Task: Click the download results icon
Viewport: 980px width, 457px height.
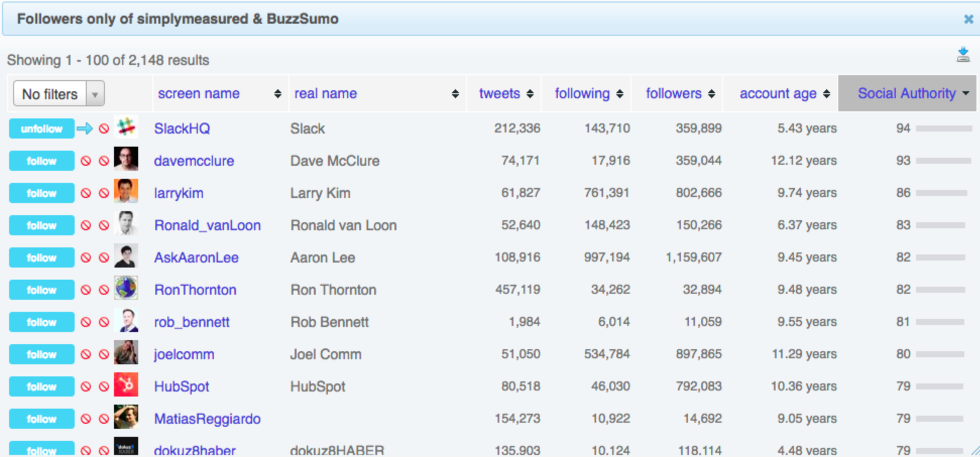Action: (963, 54)
